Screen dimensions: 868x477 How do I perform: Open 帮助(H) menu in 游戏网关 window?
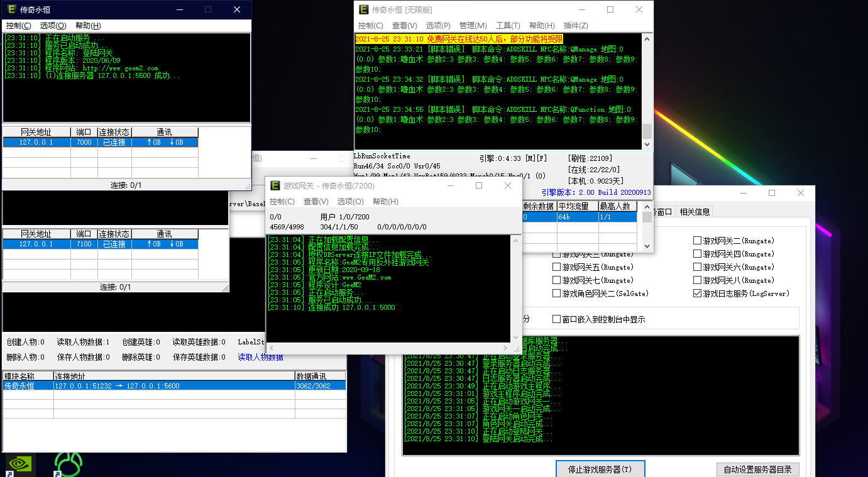pyautogui.click(x=385, y=202)
